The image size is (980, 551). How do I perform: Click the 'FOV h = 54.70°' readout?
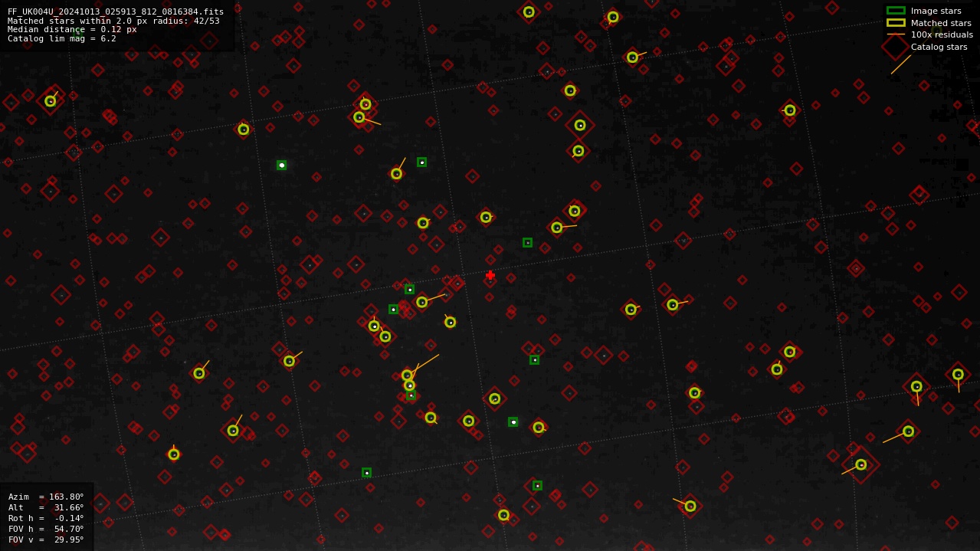click(46, 529)
